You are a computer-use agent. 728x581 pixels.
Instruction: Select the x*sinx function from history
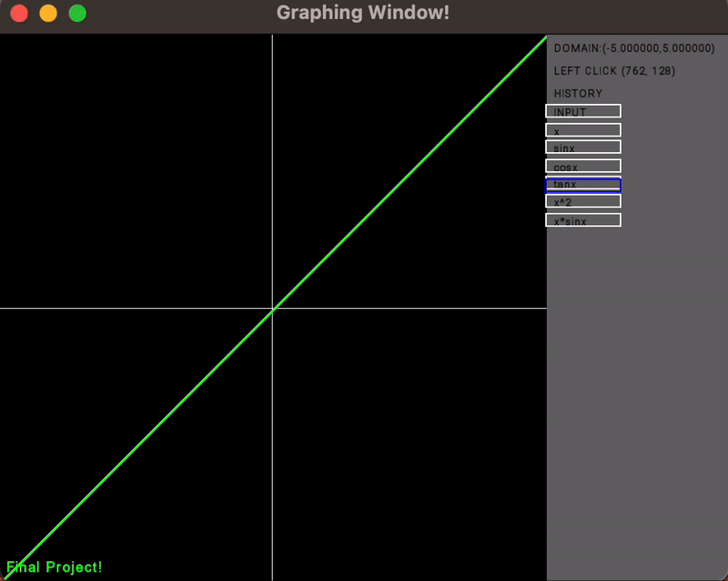click(582, 219)
